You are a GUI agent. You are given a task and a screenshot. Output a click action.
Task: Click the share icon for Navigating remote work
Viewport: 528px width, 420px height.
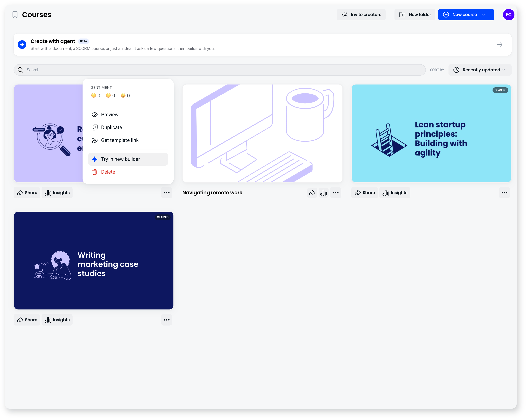tap(312, 193)
